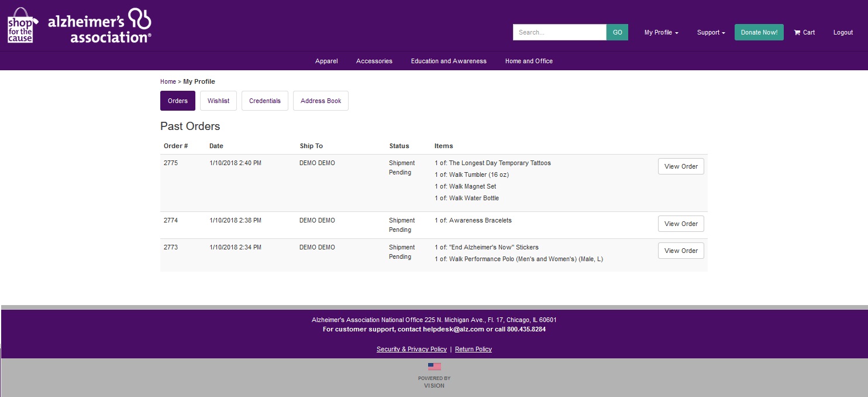Expand the Support dropdown menu
The height and width of the screenshot is (397, 868).
[x=711, y=33]
